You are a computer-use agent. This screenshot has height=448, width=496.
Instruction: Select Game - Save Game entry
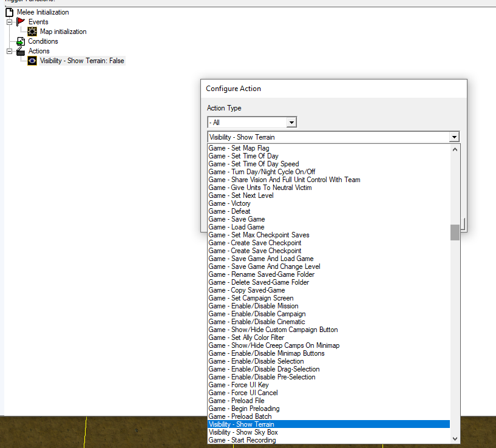coord(328,219)
